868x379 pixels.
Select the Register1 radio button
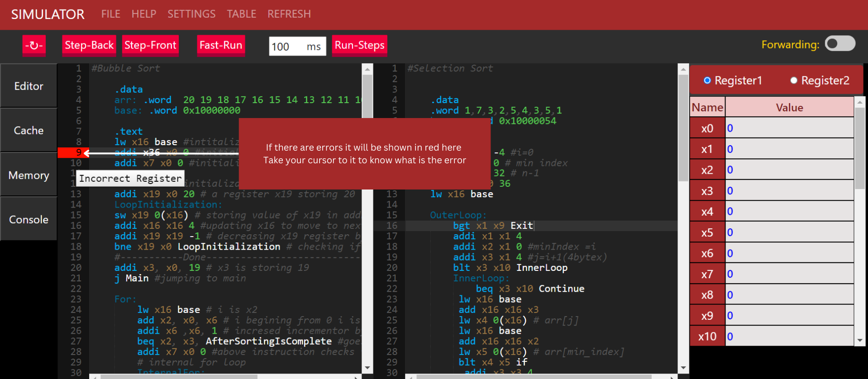[x=707, y=81]
